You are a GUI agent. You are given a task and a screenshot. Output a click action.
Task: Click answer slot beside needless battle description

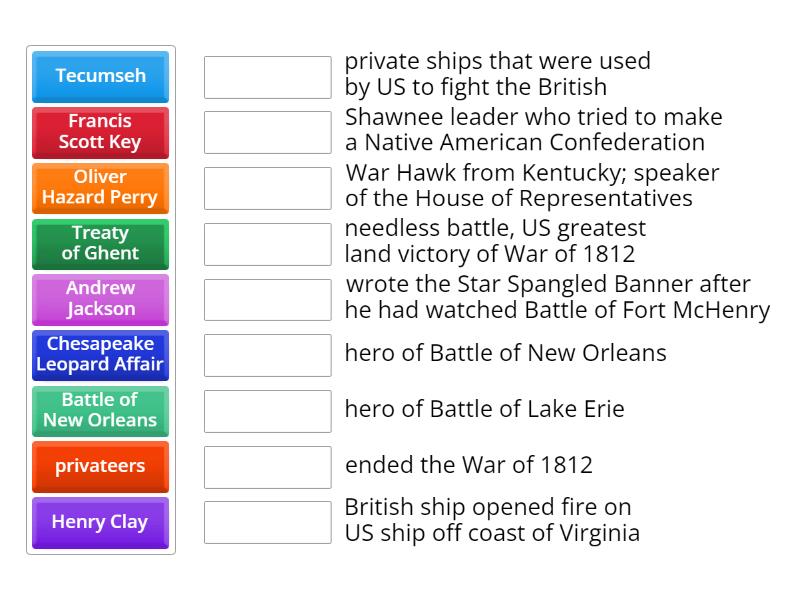pyautogui.click(x=266, y=244)
